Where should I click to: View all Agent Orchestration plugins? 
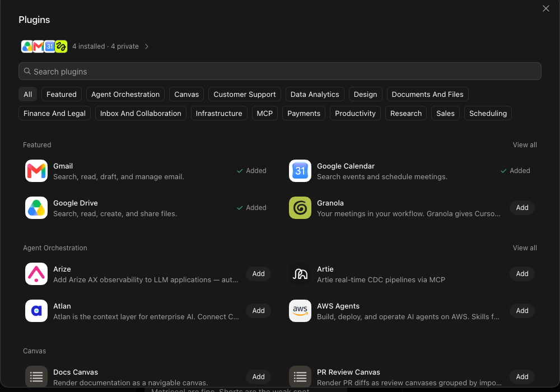[x=525, y=248]
